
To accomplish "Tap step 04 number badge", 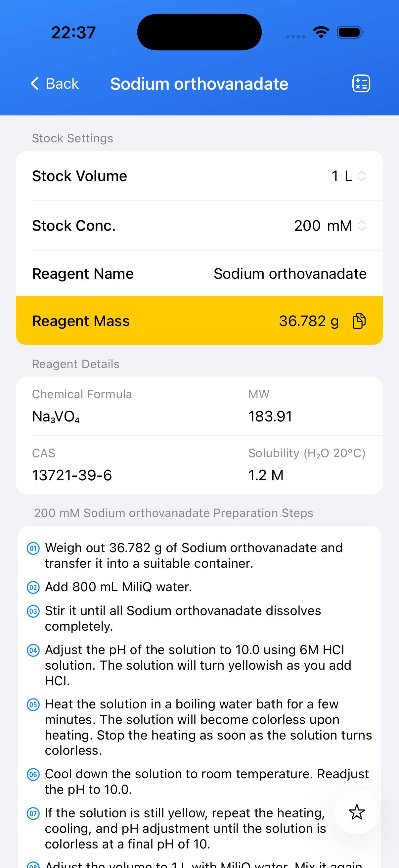I will pyautogui.click(x=33, y=650).
